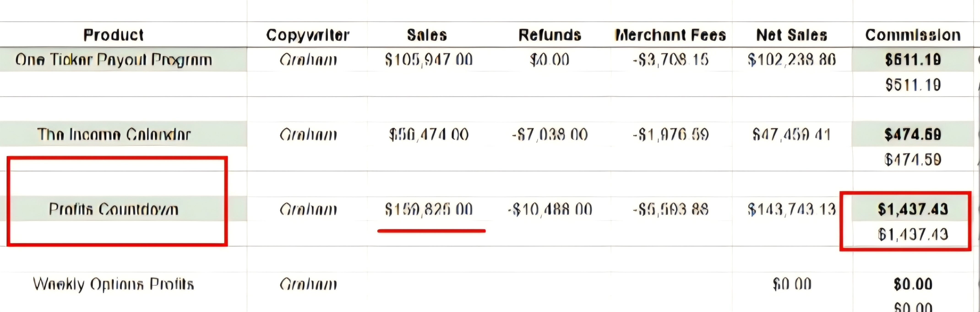Image resolution: width=980 pixels, height=312 pixels.
Task: Click the $105,947.00 sales cell
Action: [x=429, y=60]
